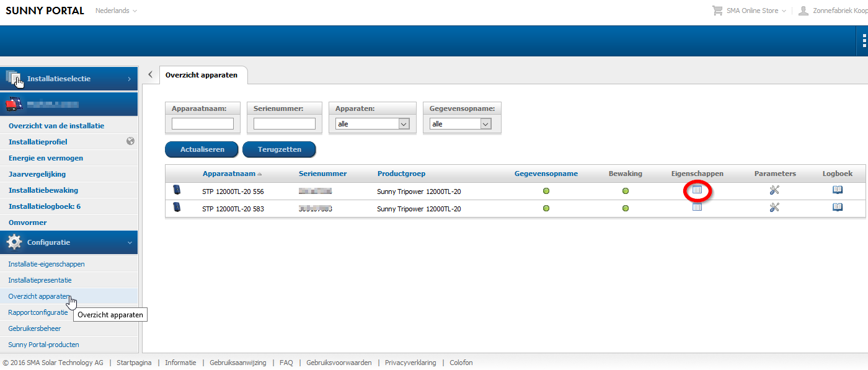
Task: Click the inverter device icon in first row
Action: [177, 190]
